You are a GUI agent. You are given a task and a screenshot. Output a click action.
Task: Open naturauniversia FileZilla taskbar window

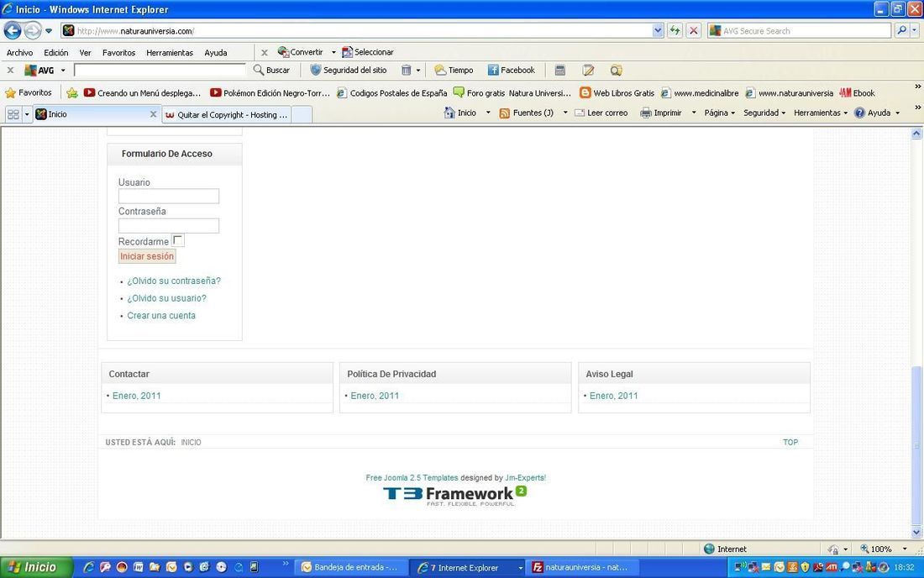[580, 567]
